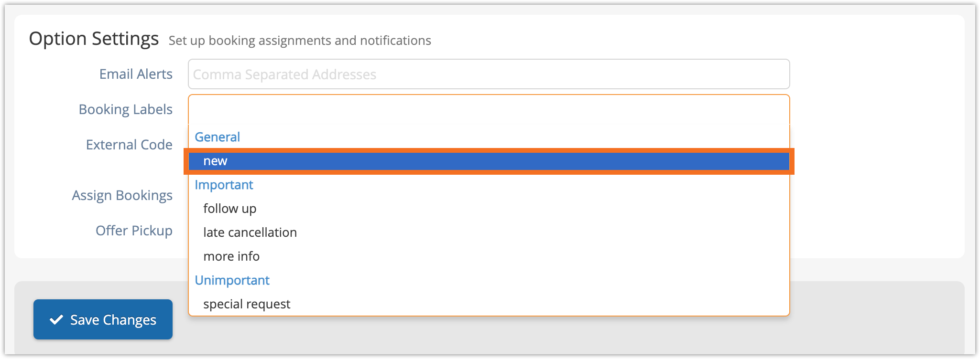980x359 pixels.
Task: Click the Email Alerts field label
Action: [x=136, y=74]
